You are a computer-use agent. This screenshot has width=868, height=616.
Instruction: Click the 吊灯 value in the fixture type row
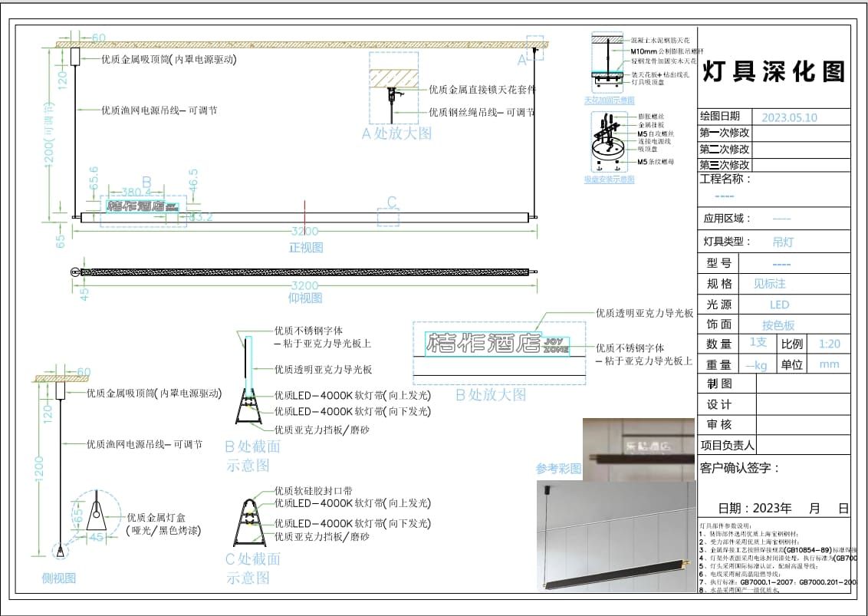[x=783, y=241]
